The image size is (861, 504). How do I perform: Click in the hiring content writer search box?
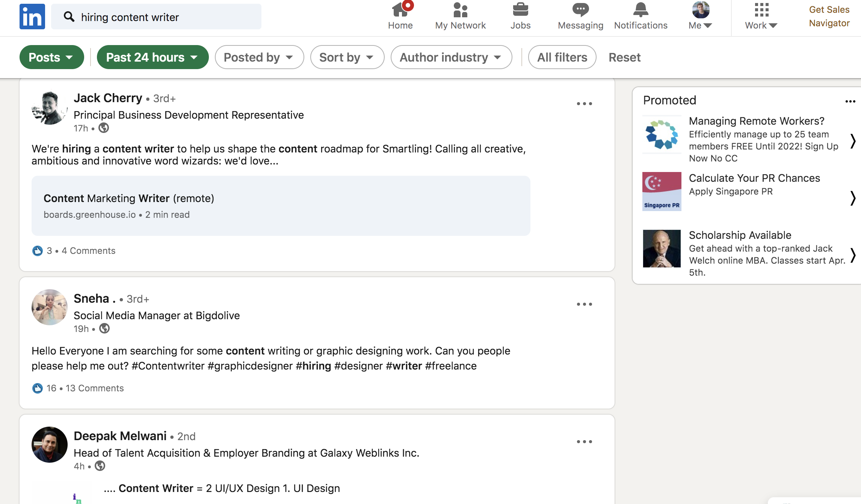pyautogui.click(x=165, y=17)
